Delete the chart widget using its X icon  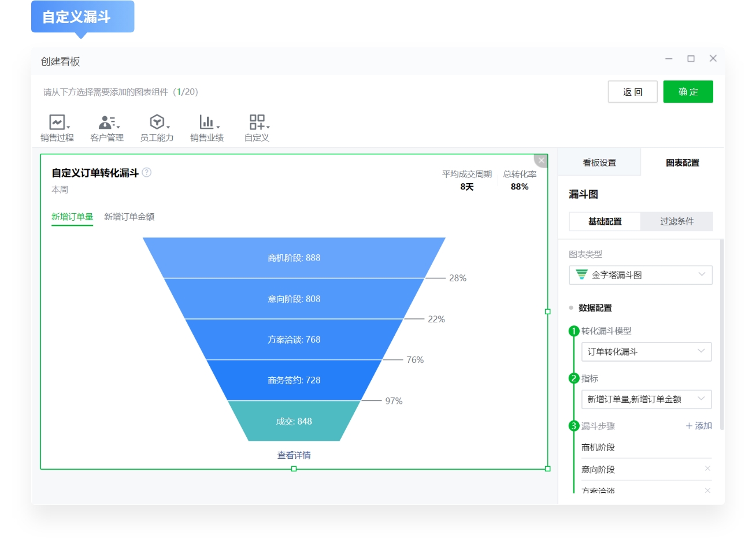540,160
